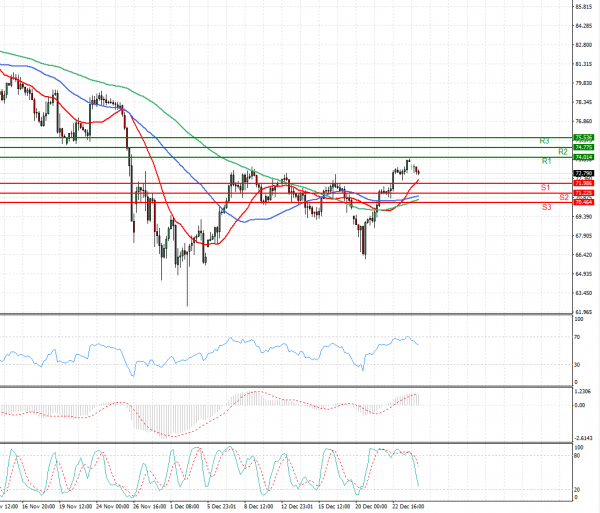The image size is (600, 513).
Task: Click the S2 support label
Action: (x=564, y=197)
